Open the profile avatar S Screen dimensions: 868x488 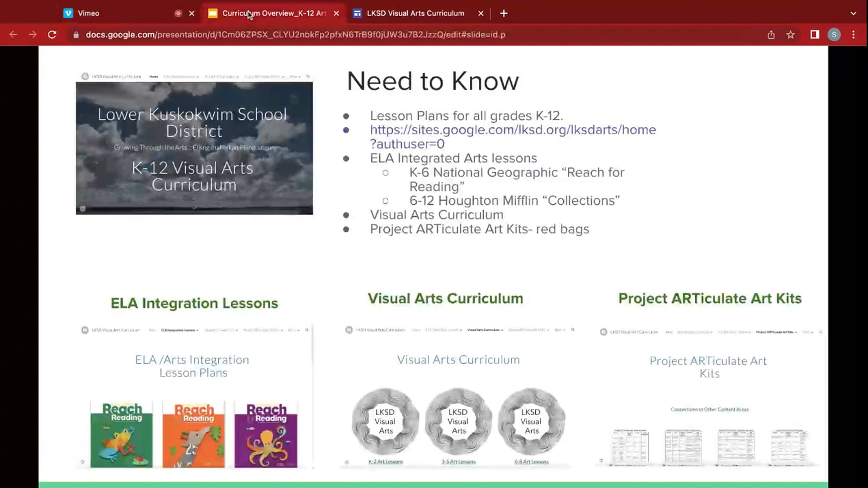(834, 35)
